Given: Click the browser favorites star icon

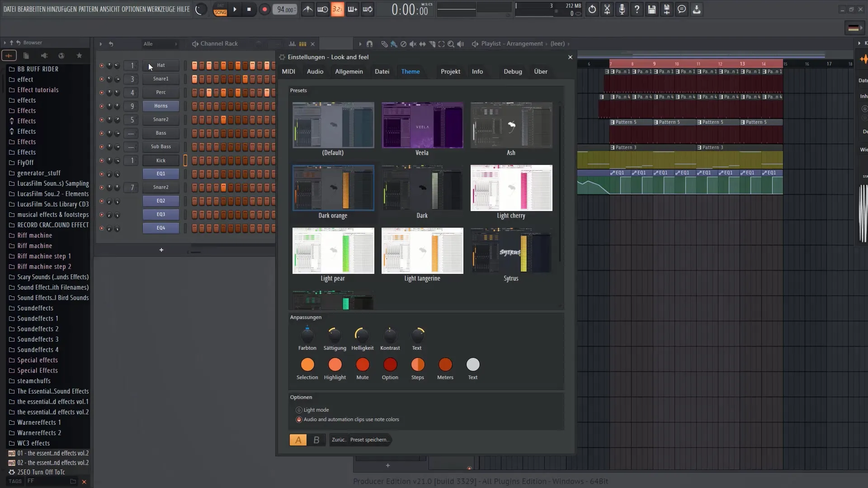Looking at the screenshot, I should [79, 56].
